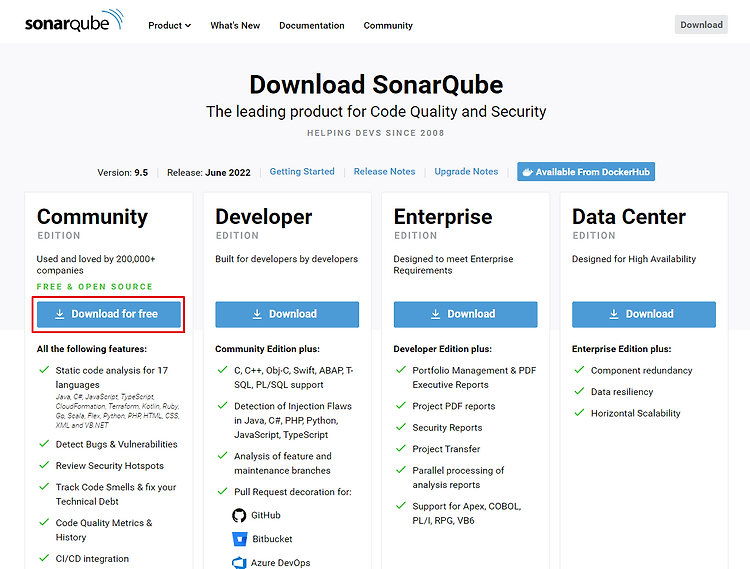Viewport: 750px width, 569px height.
Task: Click Available From DockerHub button
Action: 585,172
